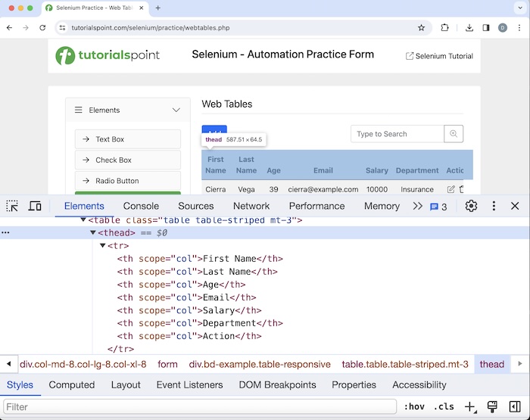
Task: Toggle the computed styles sidebar pane
Action: [515, 407]
